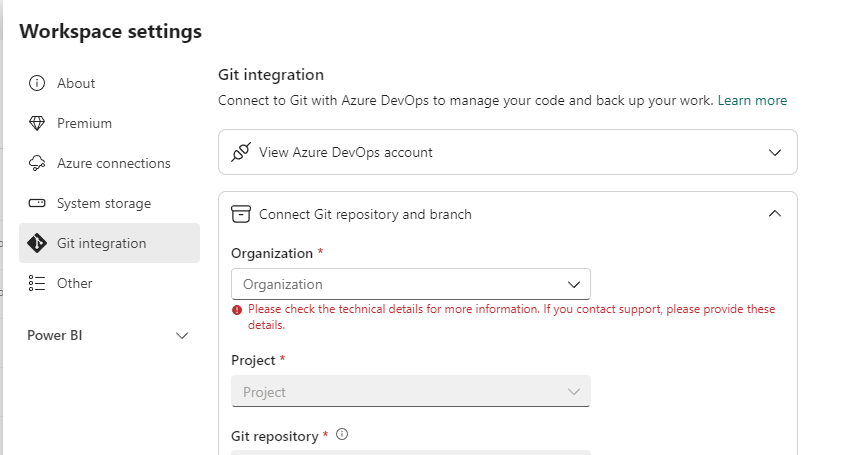
Task: Click the Azure connections cloud icon
Action: [x=37, y=163]
